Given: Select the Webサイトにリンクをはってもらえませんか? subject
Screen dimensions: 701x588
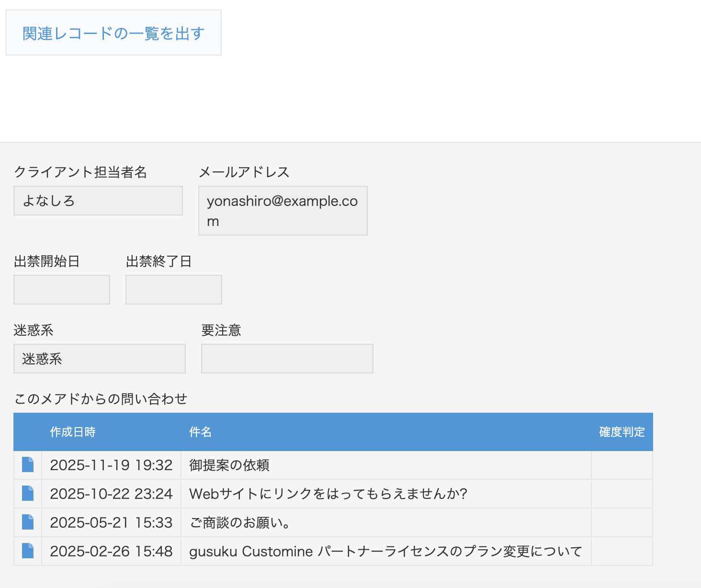Looking at the screenshot, I should 328,494.
